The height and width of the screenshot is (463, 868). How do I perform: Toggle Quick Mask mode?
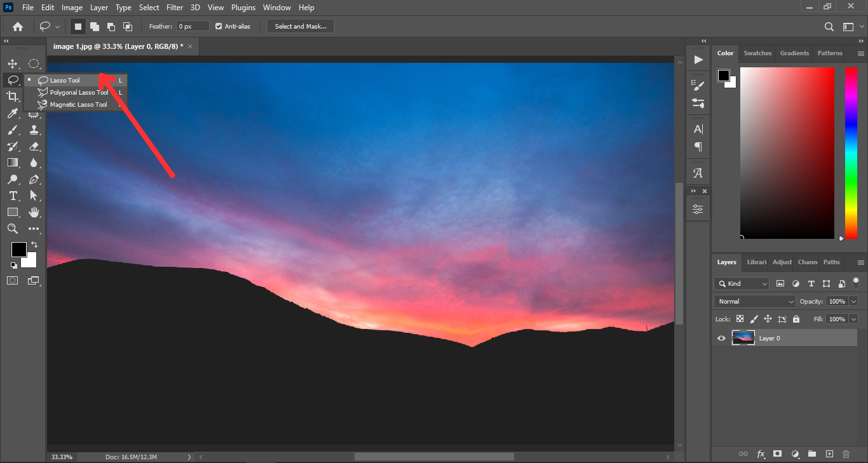pyautogui.click(x=12, y=280)
